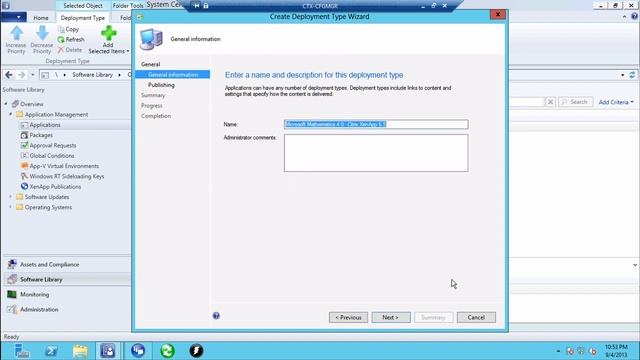
Task: Click the Folder Tools contextual tab
Action: coord(128,6)
